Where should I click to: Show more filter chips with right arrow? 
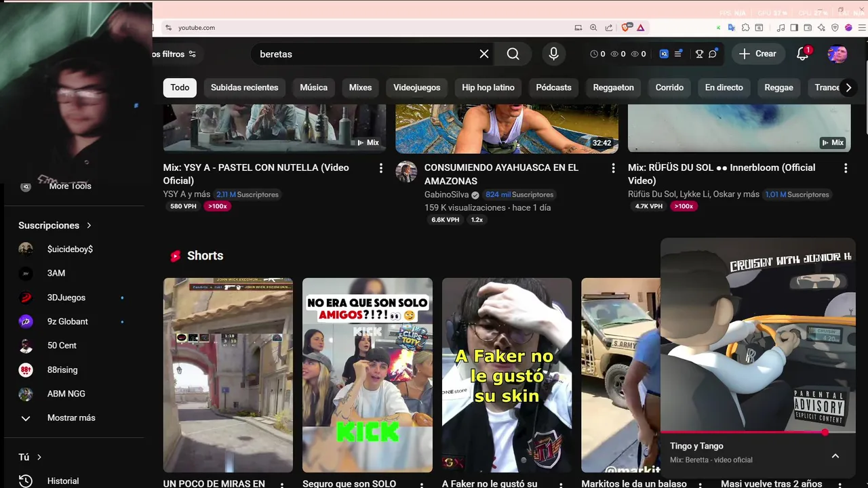(848, 87)
